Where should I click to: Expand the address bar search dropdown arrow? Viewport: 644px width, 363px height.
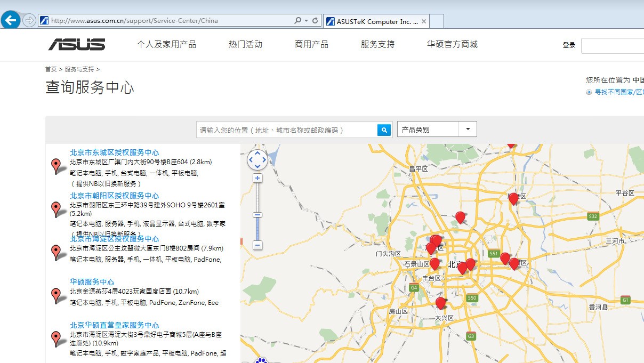(x=306, y=21)
